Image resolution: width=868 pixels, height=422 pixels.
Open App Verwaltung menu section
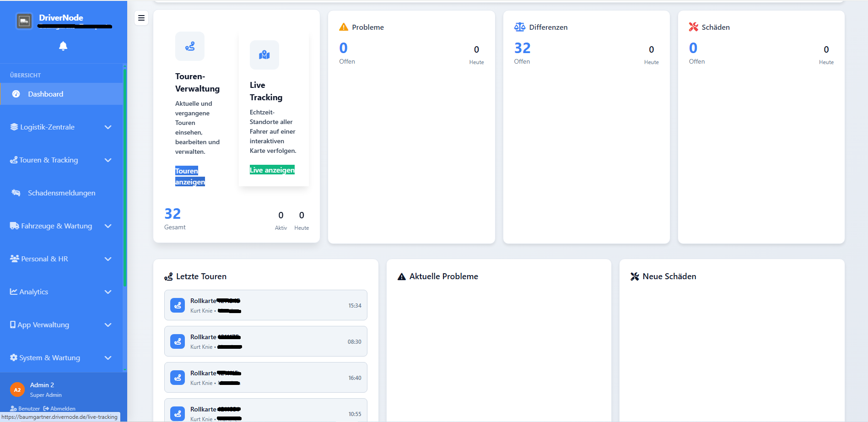tap(61, 325)
